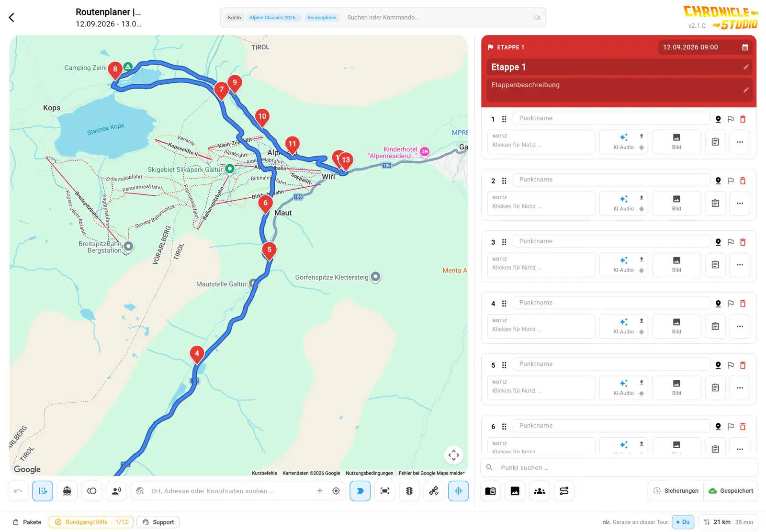
Task: Toggle the audio waveform button
Action: [458, 491]
